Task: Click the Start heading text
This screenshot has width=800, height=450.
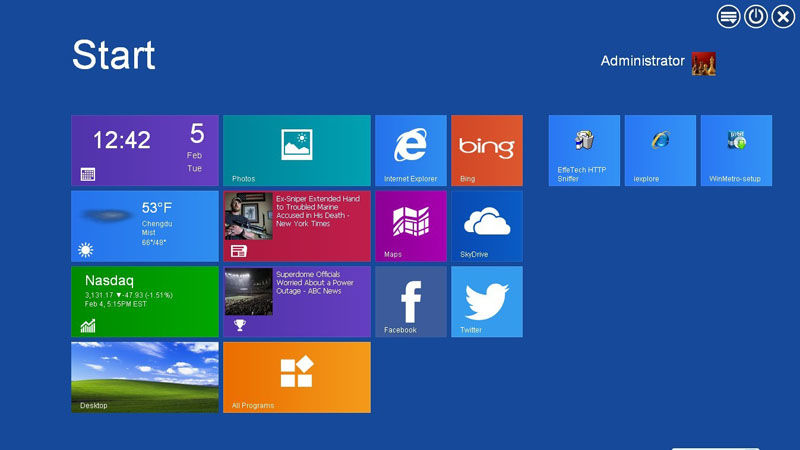Action: tap(114, 55)
